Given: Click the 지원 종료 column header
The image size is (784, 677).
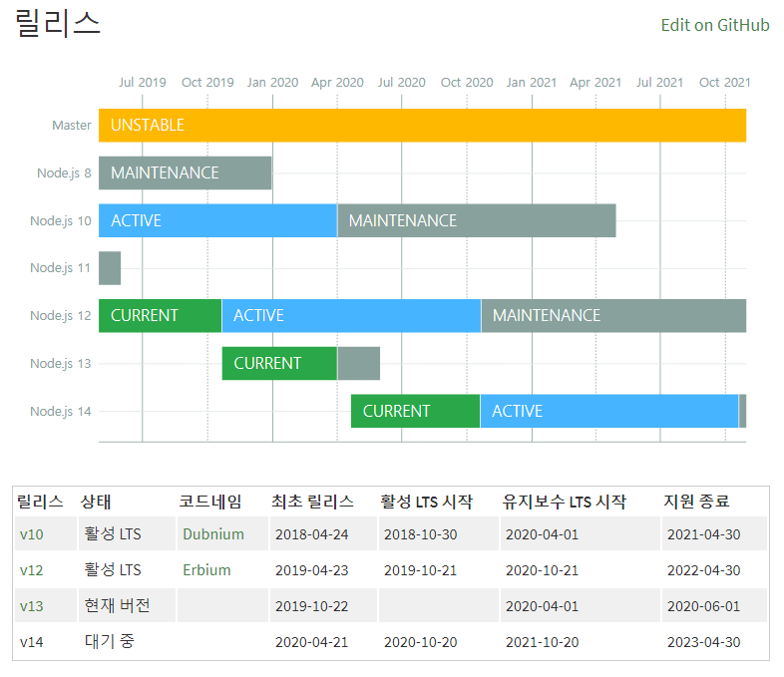Looking at the screenshot, I should coord(696,502).
